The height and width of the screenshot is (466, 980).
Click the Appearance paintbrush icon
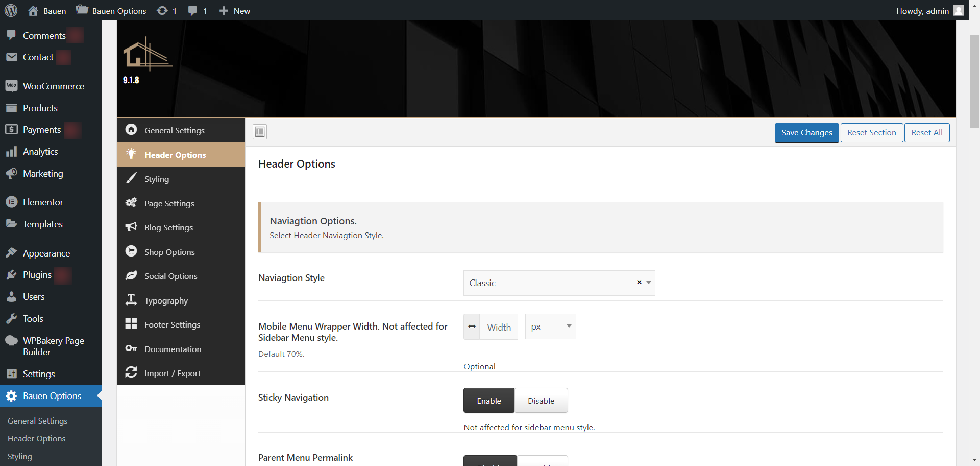(11, 253)
